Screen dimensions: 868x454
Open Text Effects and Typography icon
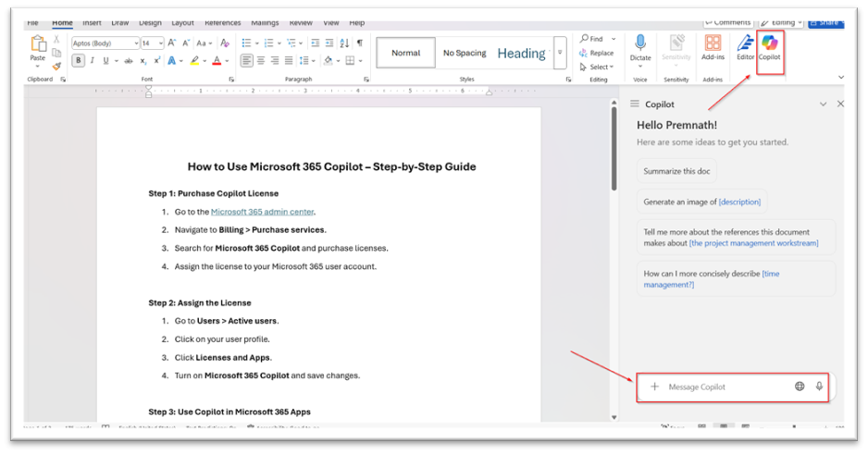pos(172,61)
